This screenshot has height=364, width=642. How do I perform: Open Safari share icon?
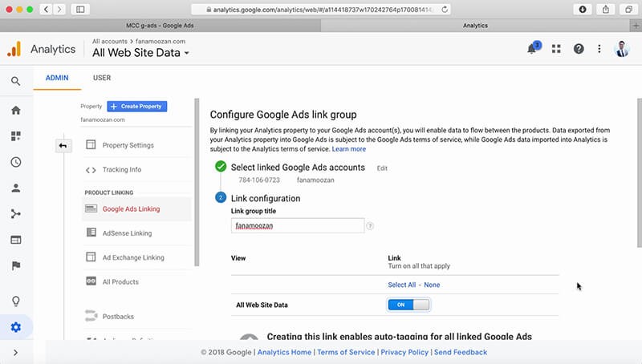click(606, 10)
